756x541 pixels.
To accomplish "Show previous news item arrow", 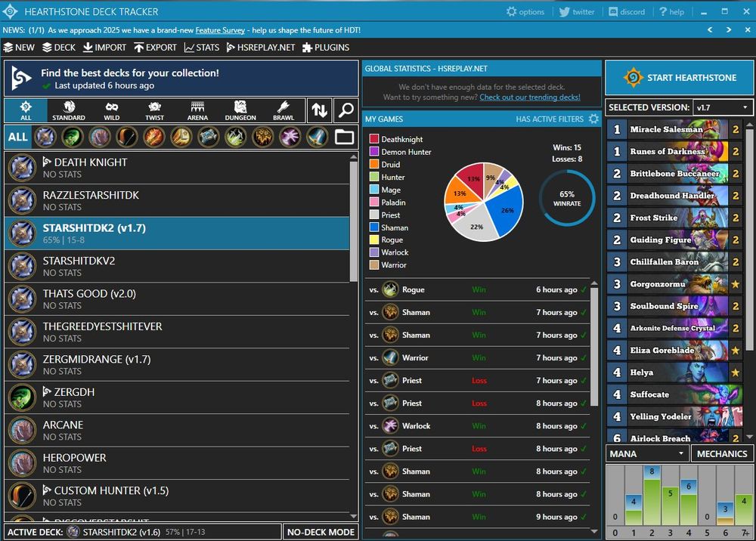I will click(710, 30).
